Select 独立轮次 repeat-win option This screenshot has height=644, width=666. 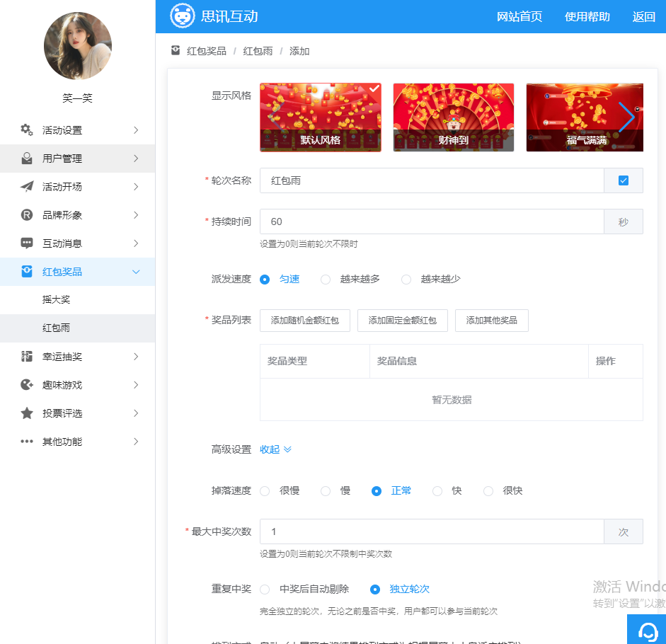pos(375,590)
